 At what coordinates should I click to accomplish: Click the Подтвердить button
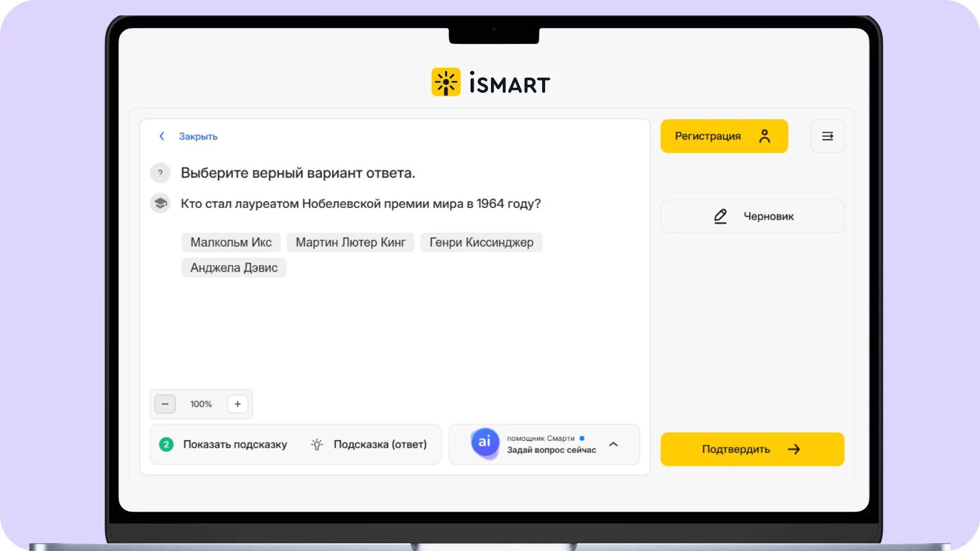point(752,449)
